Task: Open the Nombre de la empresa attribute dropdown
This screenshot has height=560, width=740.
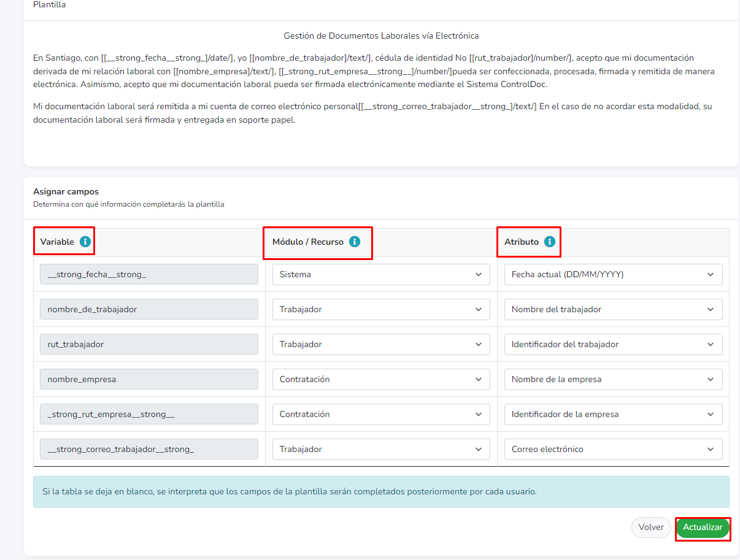Action: pyautogui.click(x=613, y=379)
